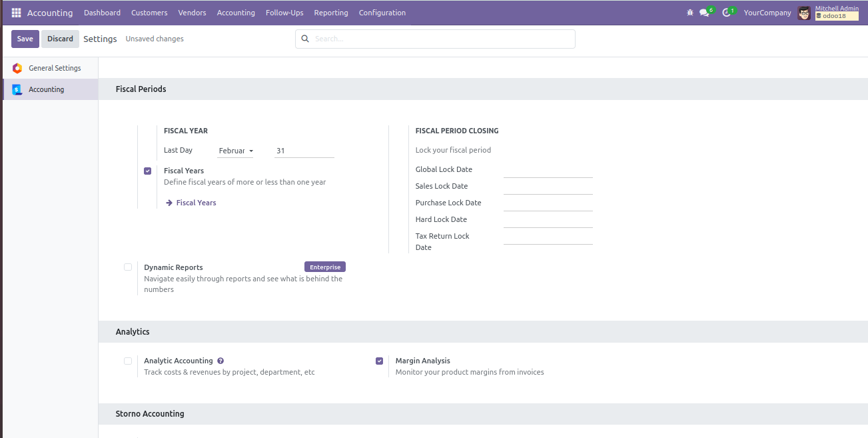Enable the Dynamic Reports checkbox
Image resolution: width=868 pixels, height=438 pixels.
pyautogui.click(x=128, y=267)
